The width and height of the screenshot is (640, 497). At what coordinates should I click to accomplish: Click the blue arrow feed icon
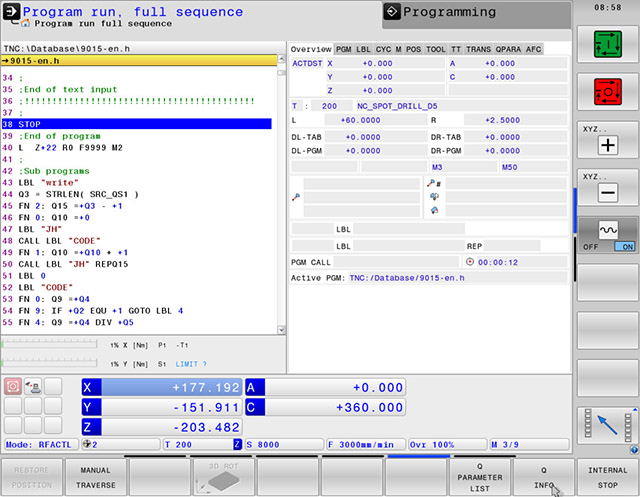[x=608, y=425]
